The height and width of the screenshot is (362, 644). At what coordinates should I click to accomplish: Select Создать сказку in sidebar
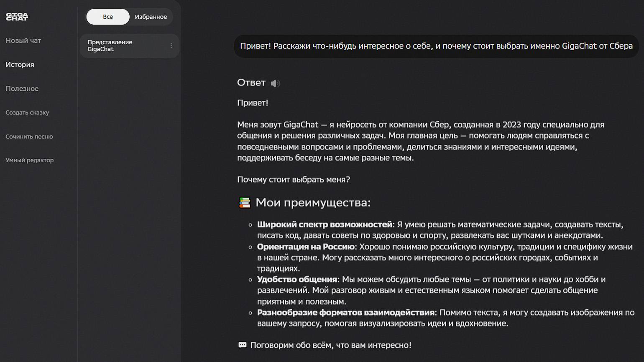pyautogui.click(x=27, y=112)
